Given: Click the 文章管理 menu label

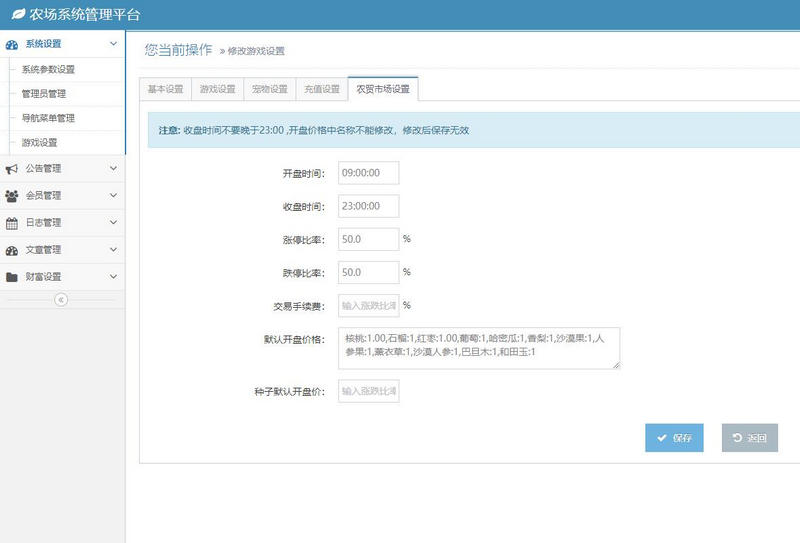Looking at the screenshot, I should (x=43, y=250).
